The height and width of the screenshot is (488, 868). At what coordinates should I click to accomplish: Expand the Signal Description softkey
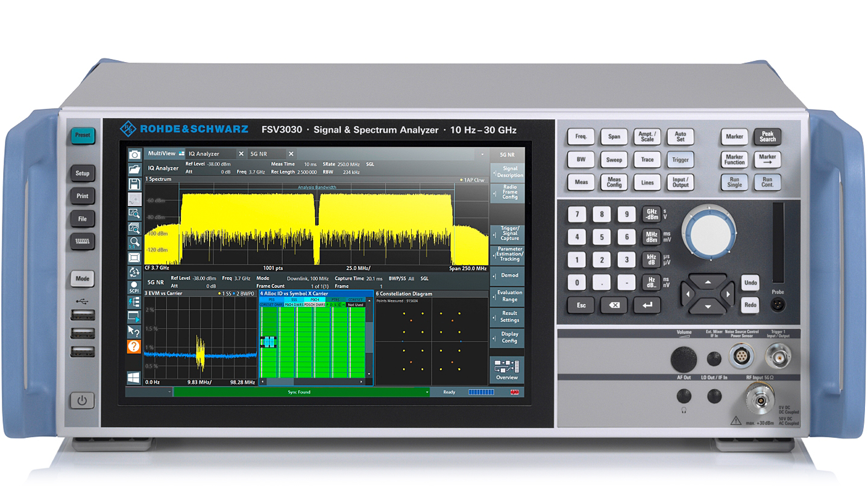(507, 172)
